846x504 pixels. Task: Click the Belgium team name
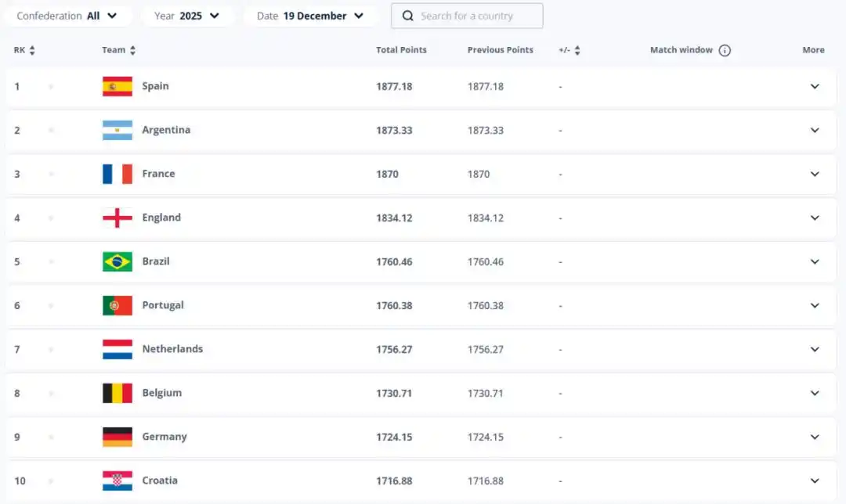[x=161, y=393]
